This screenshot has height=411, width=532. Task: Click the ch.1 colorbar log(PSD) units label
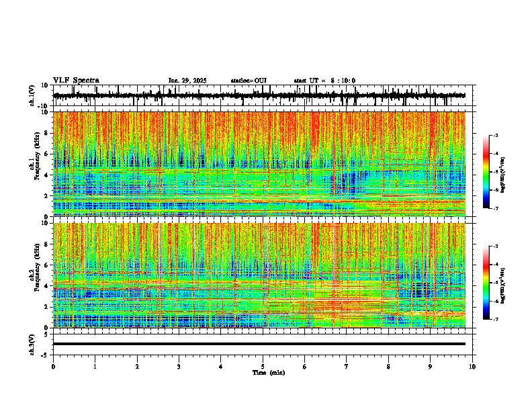(x=503, y=175)
